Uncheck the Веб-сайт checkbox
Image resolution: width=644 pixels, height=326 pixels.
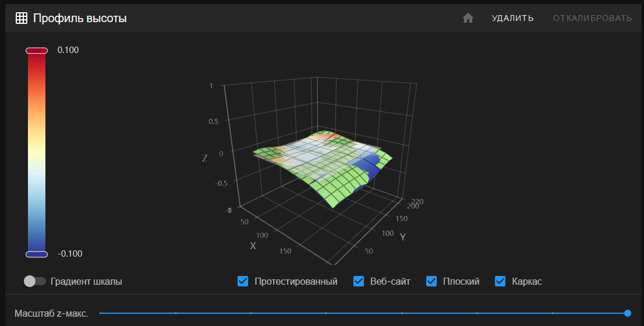(359, 281)
